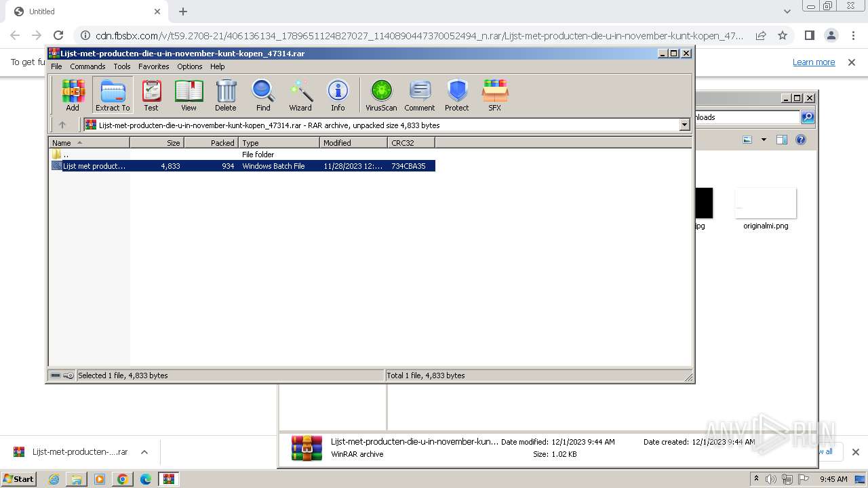The width and height of the screenshot is (868, 488).
Task: Click the status bar drive icon in WinRAR
Action: point(56,375)
